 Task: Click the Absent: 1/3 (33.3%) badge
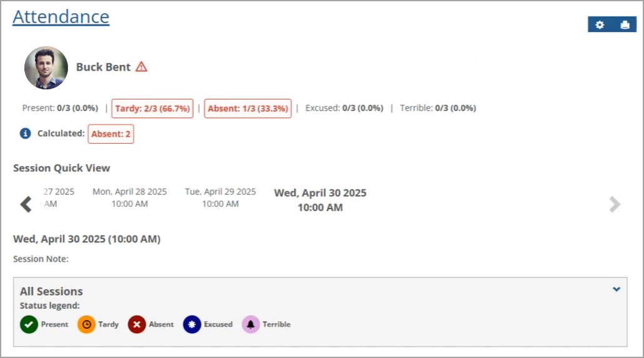point(247,109)
